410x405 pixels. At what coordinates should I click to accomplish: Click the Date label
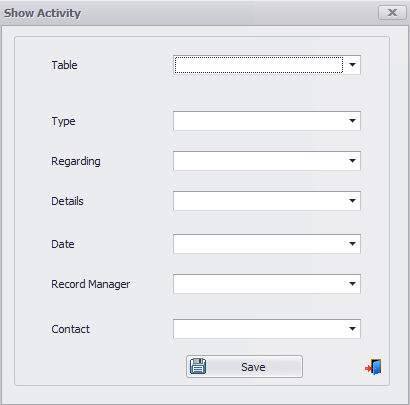pos(63,244)
